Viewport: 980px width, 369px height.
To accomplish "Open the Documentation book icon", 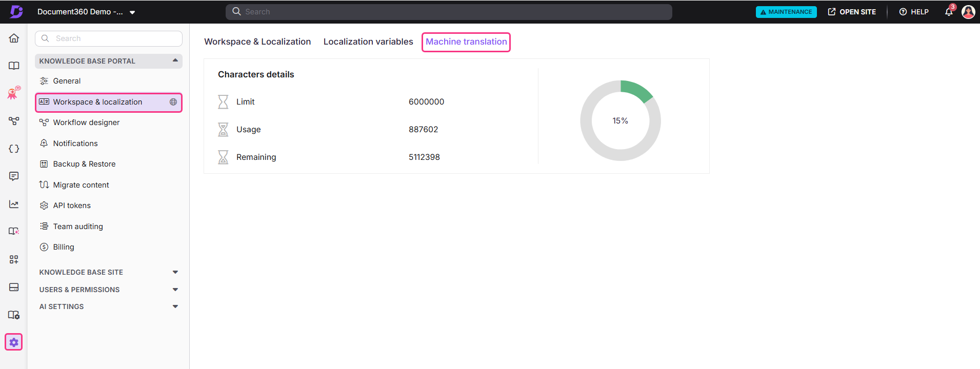I will coord(14,66).
